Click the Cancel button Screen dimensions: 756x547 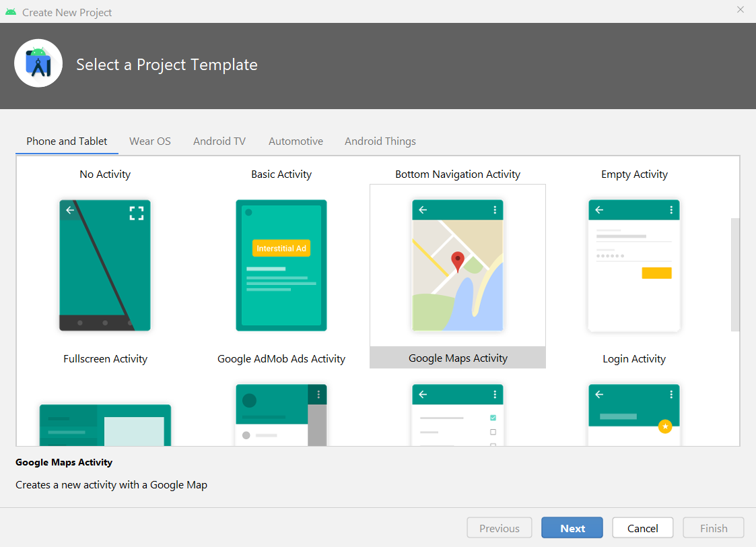[x=642, y=527]
